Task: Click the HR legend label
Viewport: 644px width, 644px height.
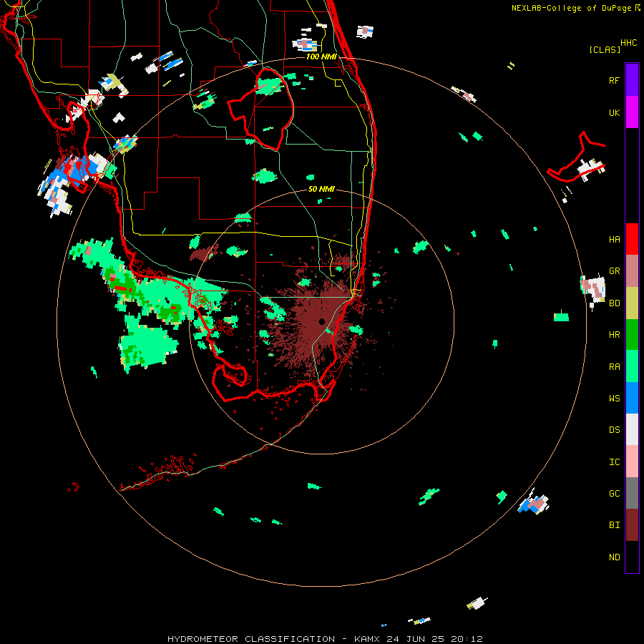Action: [614, 335]
